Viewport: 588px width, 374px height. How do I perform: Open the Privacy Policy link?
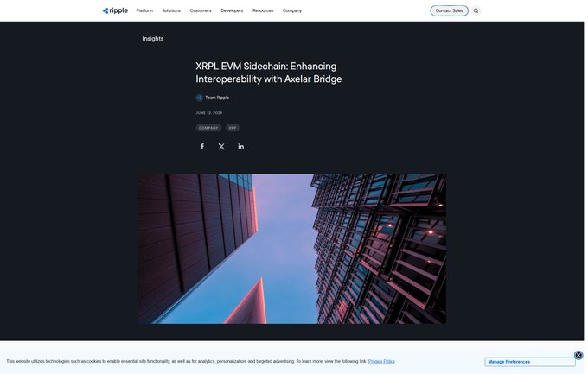pyautogui.click(x=381, y=361)
